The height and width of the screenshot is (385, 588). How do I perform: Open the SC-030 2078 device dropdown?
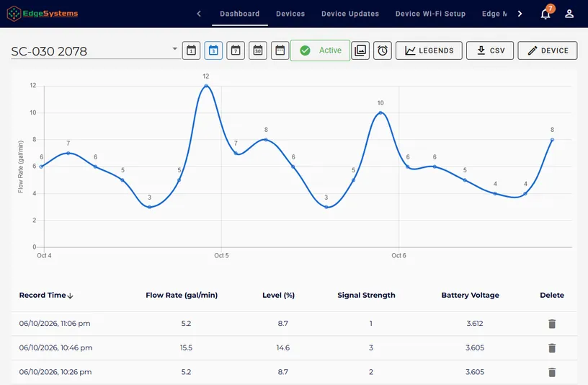click(x=95, y=50)
